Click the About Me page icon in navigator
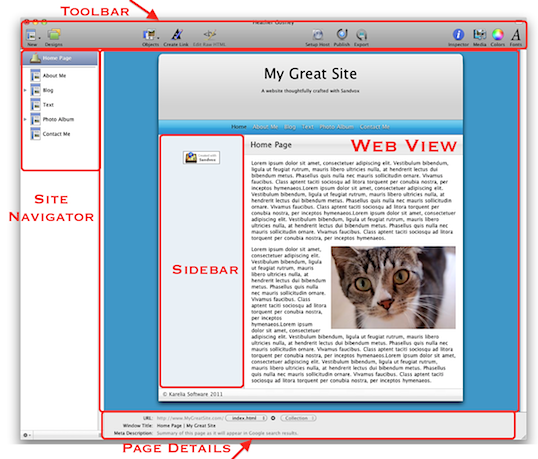This screenshot has height=459, width=538. (35, 75)
